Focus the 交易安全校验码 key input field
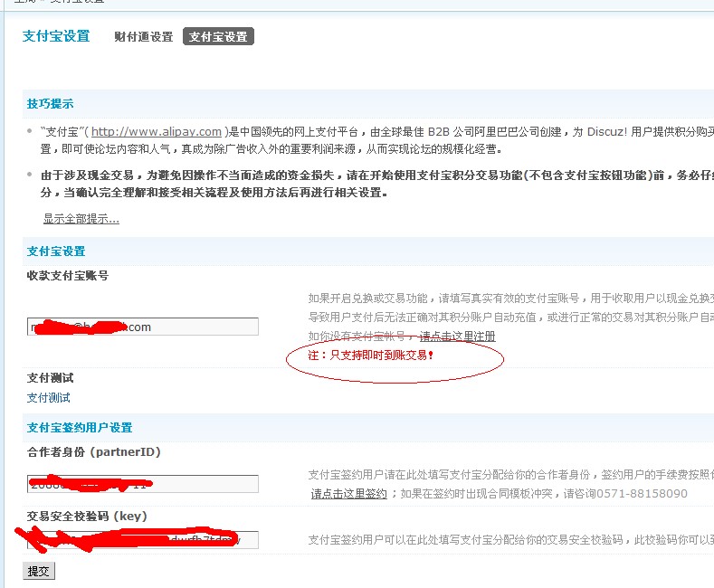 click(142, 540)
